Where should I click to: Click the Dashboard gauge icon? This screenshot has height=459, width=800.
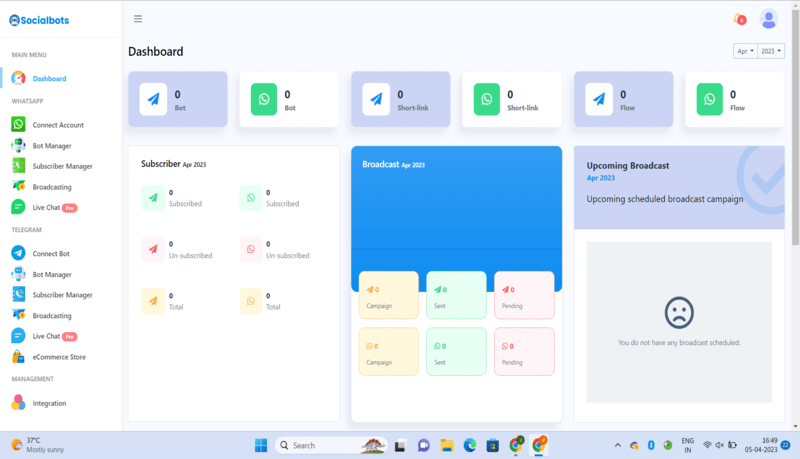click(x=18, y=78)
